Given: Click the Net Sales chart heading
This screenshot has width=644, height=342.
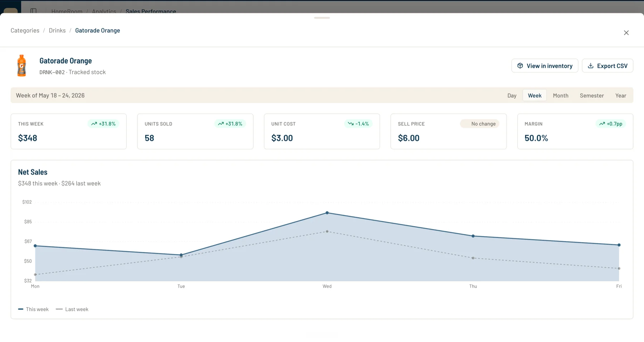Looking at the screenshot, I should pyautogui.click(x=33, y=172).
